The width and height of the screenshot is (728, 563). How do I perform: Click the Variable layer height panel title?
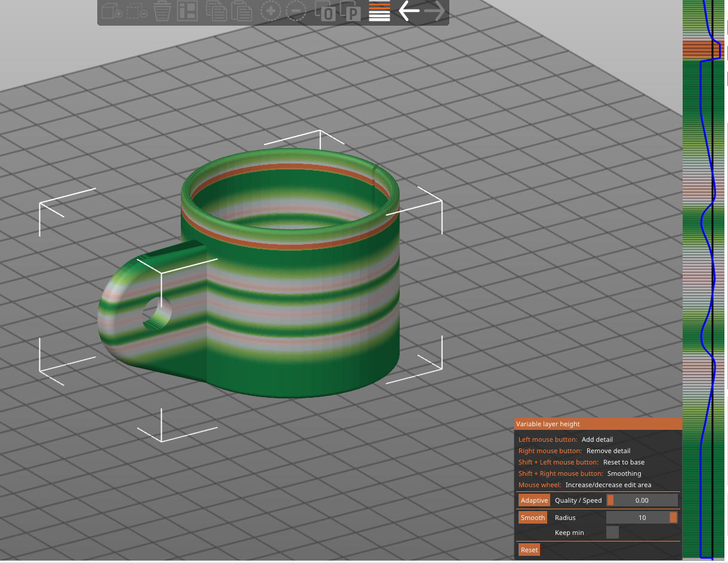pyautogui.click(x=548, y=424)
